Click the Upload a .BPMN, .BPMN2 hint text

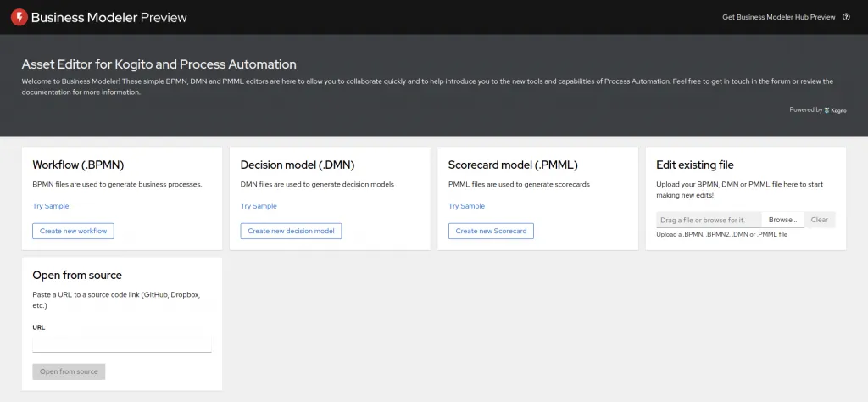tap(722, 235)
